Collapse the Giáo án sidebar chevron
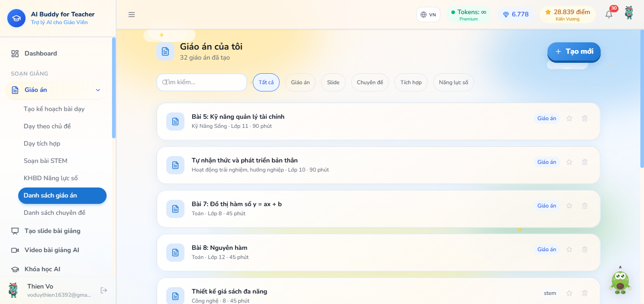The image size is (644, 304). coord(98,90)
